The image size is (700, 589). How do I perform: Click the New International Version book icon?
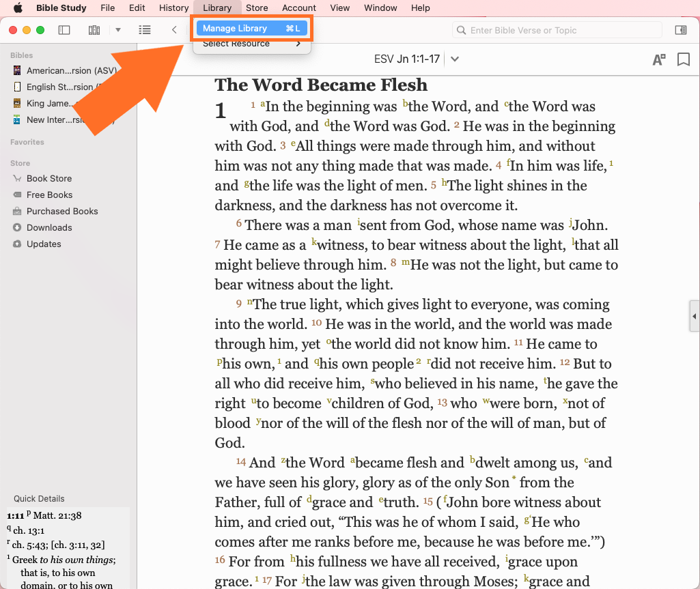(17, 120)
